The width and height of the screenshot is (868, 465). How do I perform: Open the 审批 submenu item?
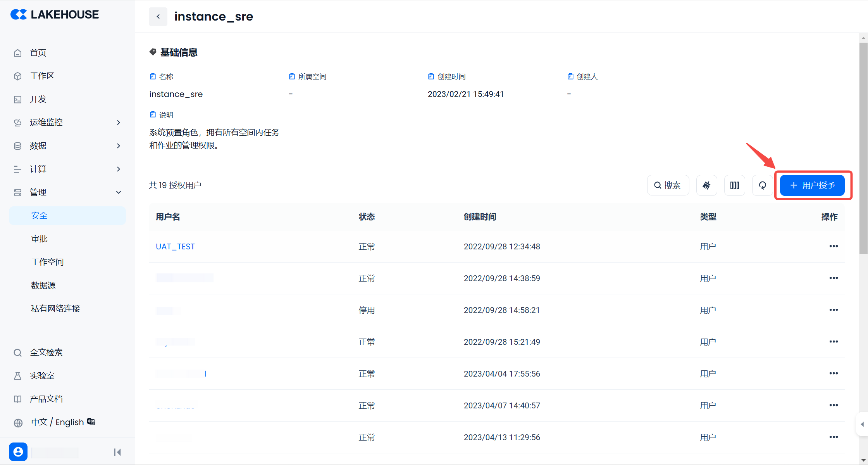coord(40,239)
